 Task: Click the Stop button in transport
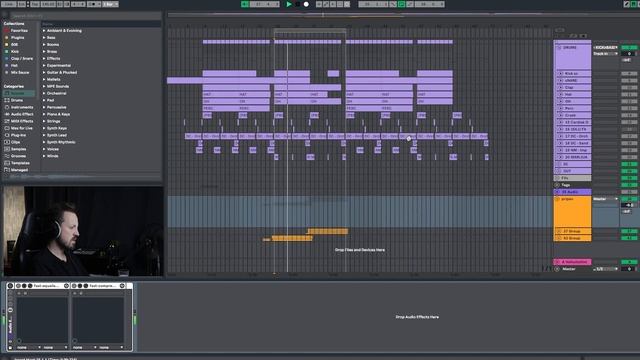pos(298,4)
